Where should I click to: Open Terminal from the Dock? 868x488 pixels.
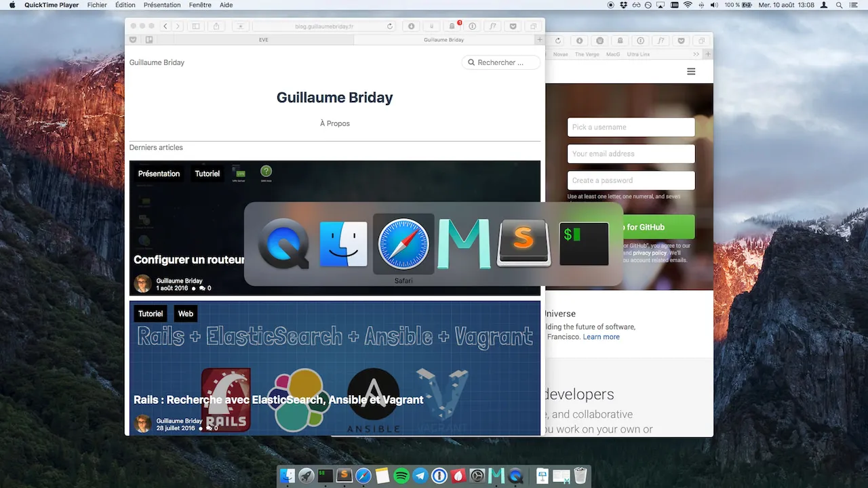[325, 476]
